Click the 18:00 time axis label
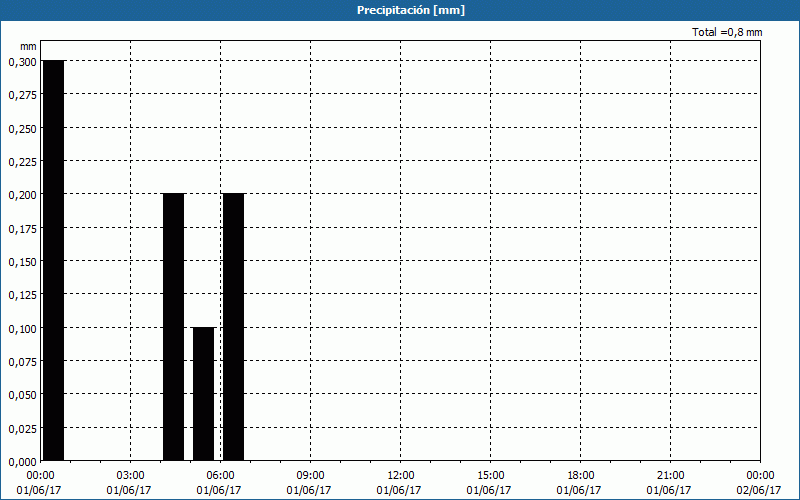800x500 pixels. (x=581, y=476)
